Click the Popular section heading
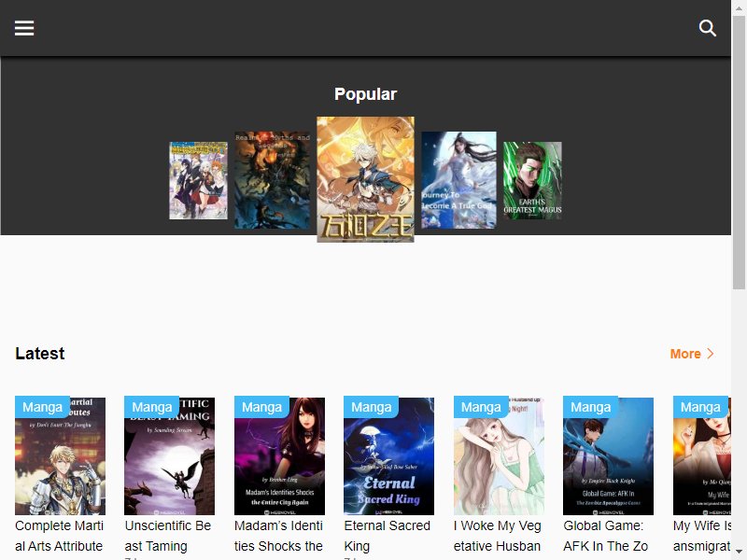This screenshot has height=560, width=747. [365, 94]
